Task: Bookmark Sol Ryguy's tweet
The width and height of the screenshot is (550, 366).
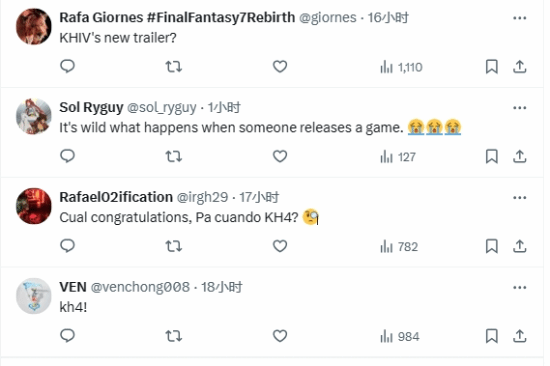Action: tap(491, 156)
